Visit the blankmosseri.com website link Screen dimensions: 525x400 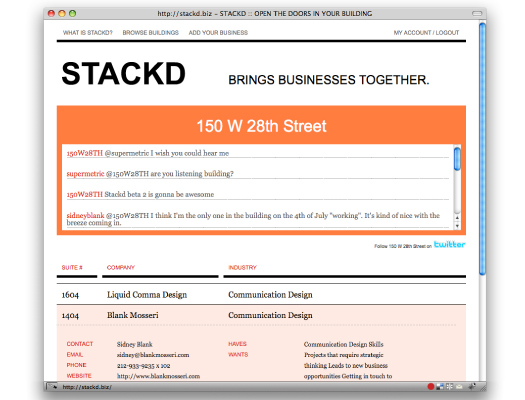click(x=158, y=376)
